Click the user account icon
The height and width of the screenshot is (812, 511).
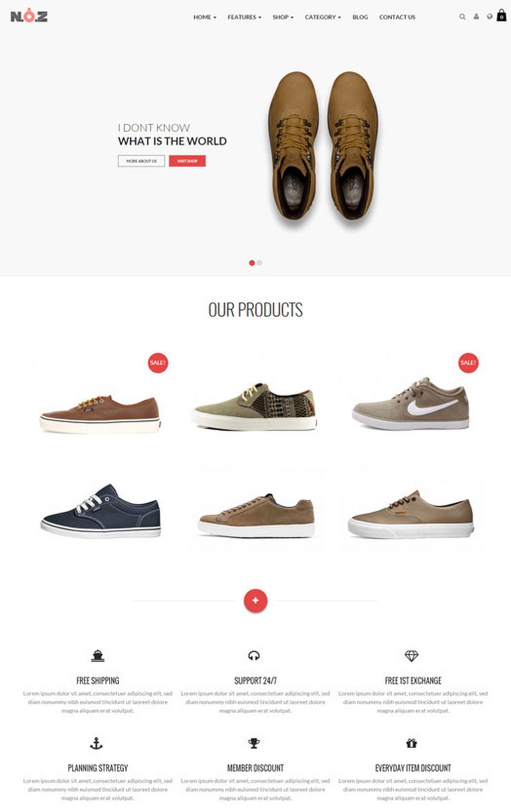[x=476, y=16]
